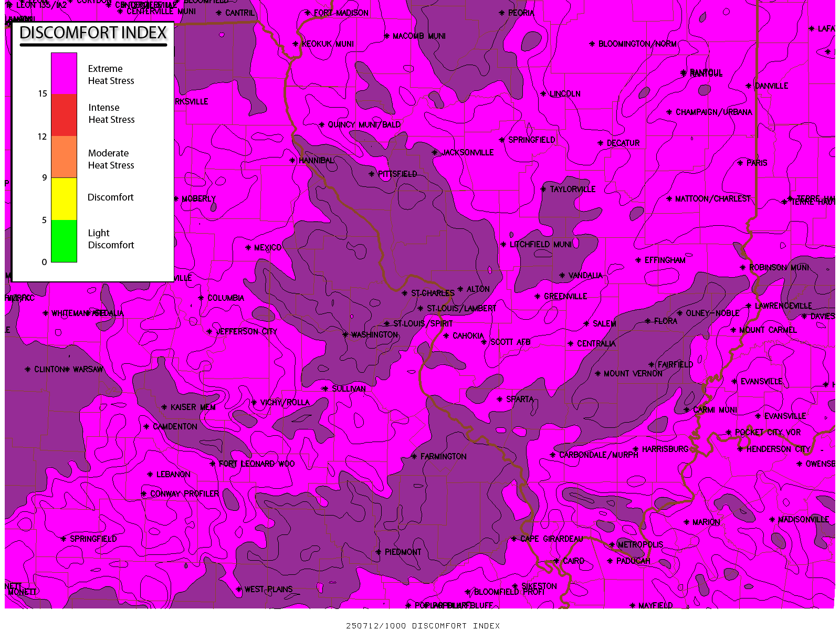Click the BLOOMINGTON/NORM station label
Viewport: 840px width, 630px height.
(637, 44)
